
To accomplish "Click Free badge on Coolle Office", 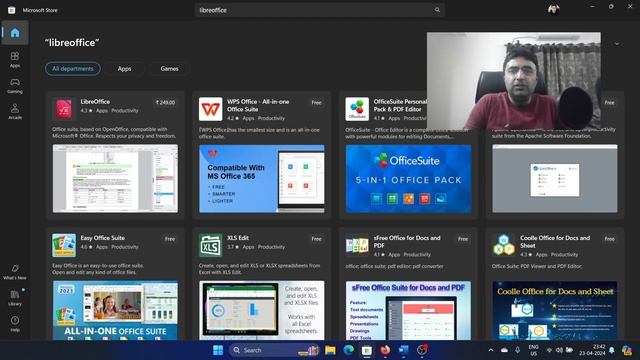I will coord(609,239).
